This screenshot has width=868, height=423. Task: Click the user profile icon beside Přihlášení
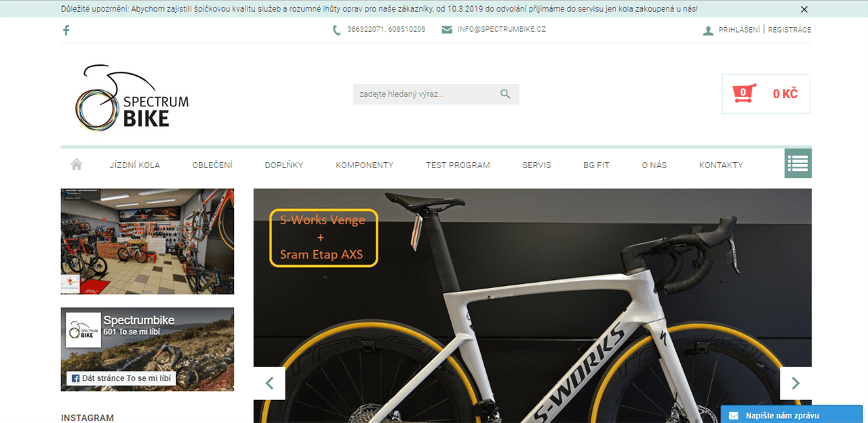tap(709, 30)
